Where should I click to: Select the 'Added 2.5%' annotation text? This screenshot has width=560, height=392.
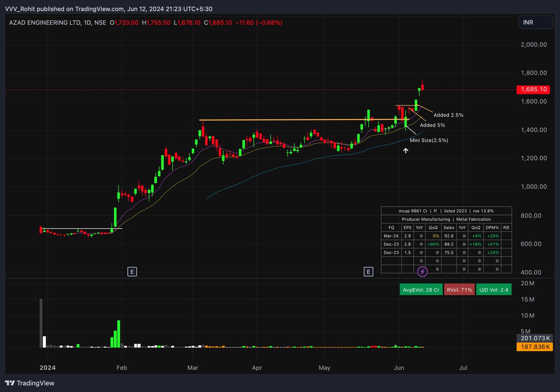(x=448, y=115)
